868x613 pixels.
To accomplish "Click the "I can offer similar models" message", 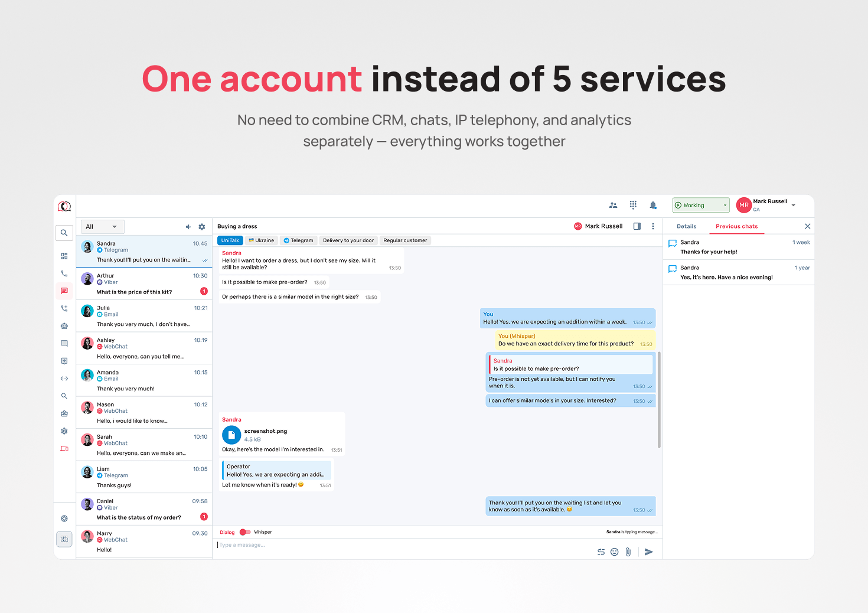I will [x=570, y=400].
